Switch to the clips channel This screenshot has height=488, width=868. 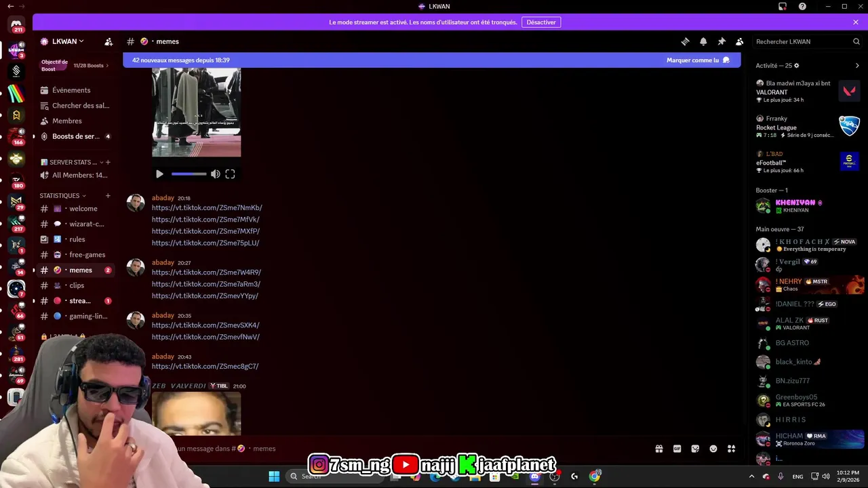click(75, 285)
